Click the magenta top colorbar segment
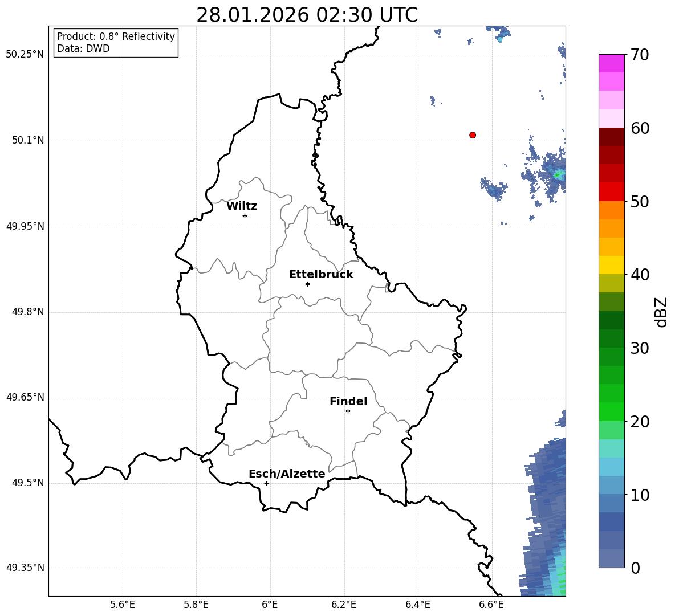 coord(612,63)
